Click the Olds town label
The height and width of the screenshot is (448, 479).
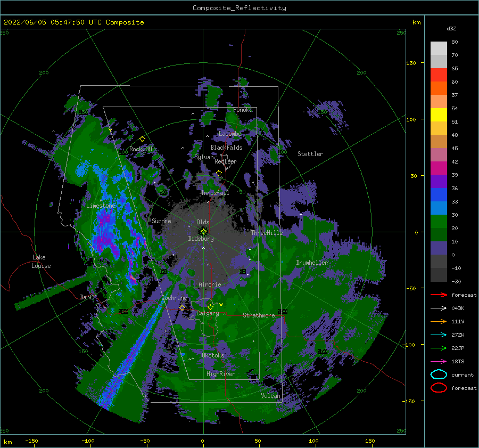pyautogui.click(x=203, y=222)
